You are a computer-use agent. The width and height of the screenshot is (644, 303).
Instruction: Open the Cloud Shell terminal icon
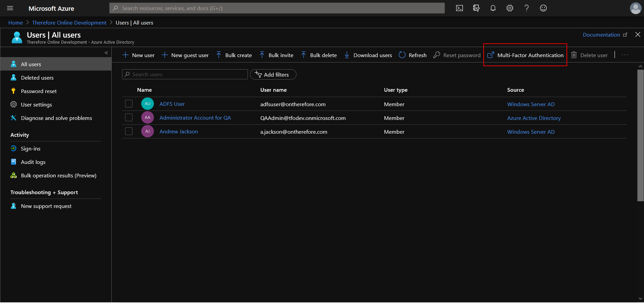459,8
